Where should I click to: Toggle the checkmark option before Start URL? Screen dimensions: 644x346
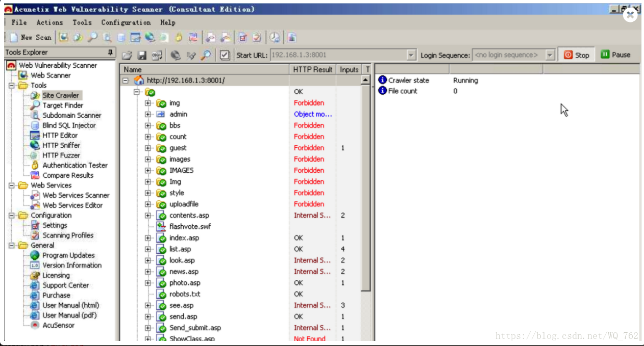tap(225, 55)
